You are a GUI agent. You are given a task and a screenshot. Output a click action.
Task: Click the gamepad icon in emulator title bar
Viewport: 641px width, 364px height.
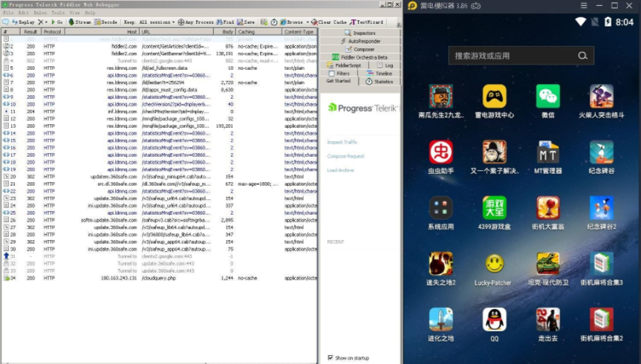[x=476, y=6]
